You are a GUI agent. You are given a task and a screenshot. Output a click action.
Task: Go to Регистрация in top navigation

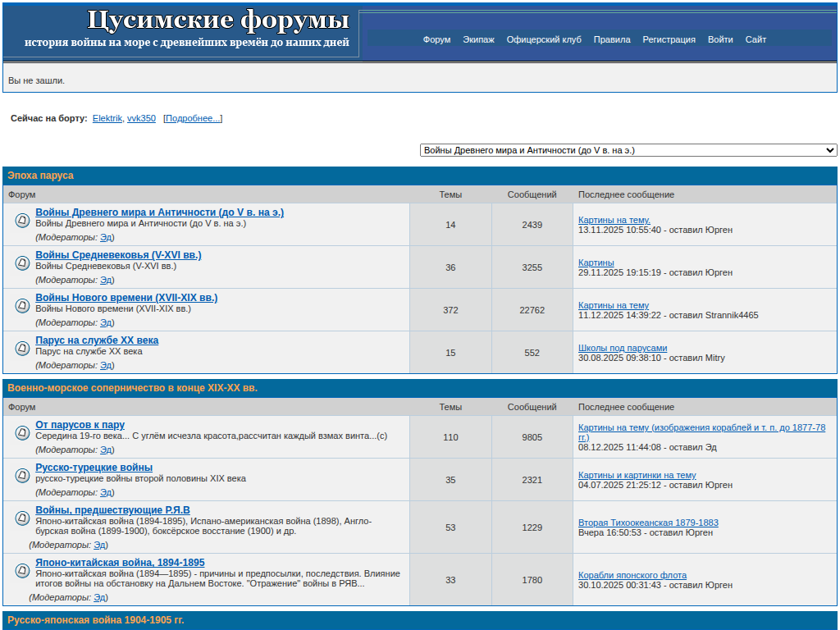pyautogui.click(x=669, y=39)
